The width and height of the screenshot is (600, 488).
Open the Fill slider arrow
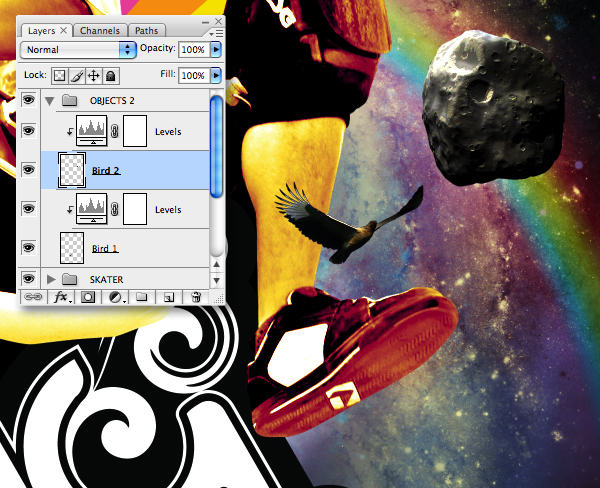click(x=216, y=75)
